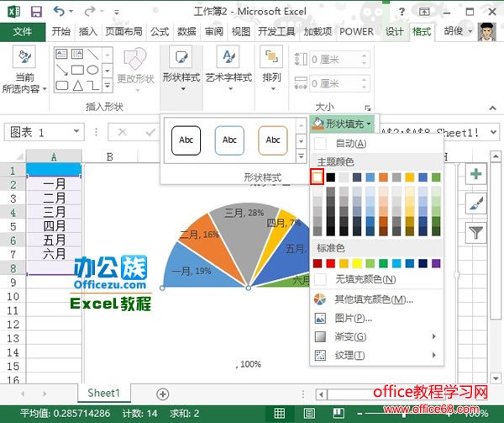Viewport: 504px width, 423px height.
Task: Pick standard red color swatch
Action: point(330,263)
